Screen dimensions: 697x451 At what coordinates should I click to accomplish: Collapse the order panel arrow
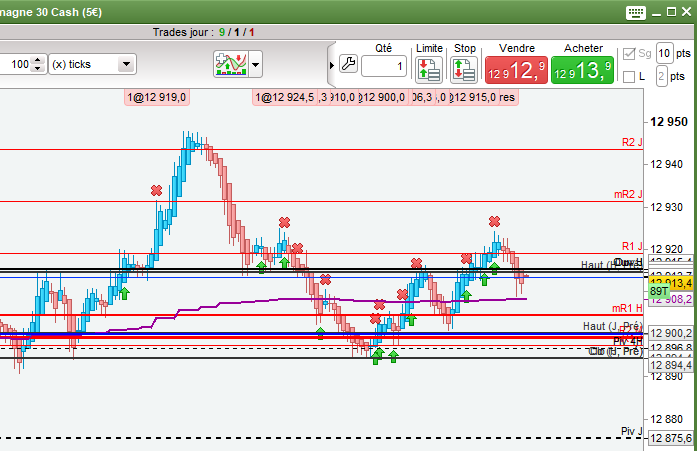(x=332, y=65)
